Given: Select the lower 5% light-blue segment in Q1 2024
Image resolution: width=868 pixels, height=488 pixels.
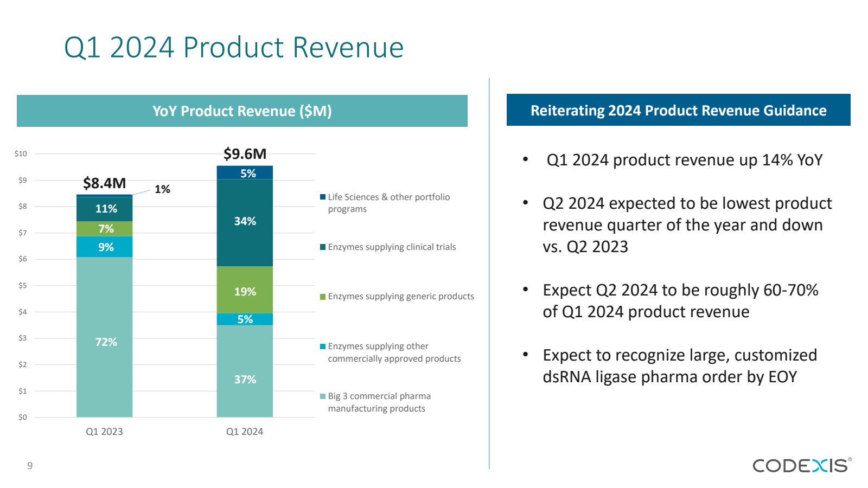Looking at the screenshot, I should (245, 319).
